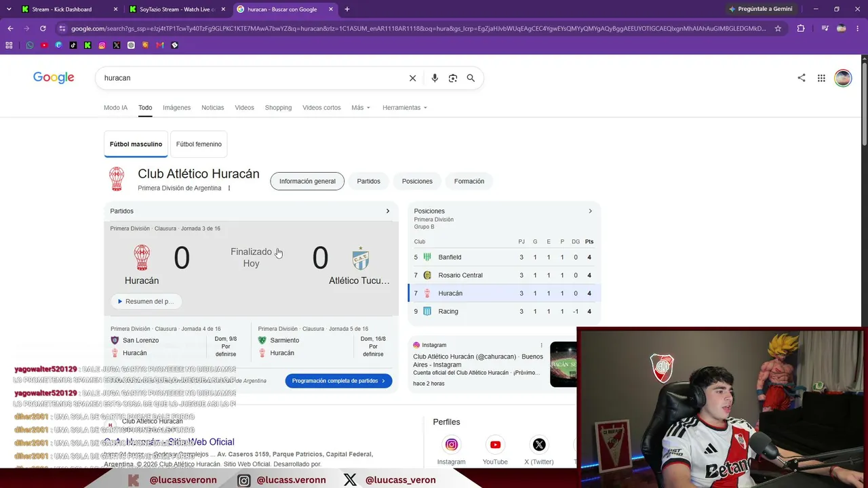Open Google account avatar
The width and height of the screenshot is (868, 488).
point(843,78)
